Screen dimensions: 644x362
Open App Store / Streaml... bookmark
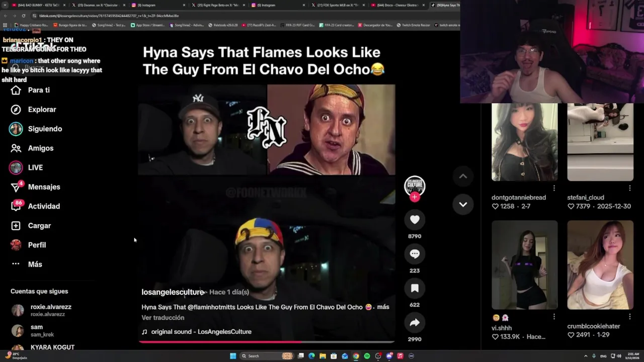point(148,25)
